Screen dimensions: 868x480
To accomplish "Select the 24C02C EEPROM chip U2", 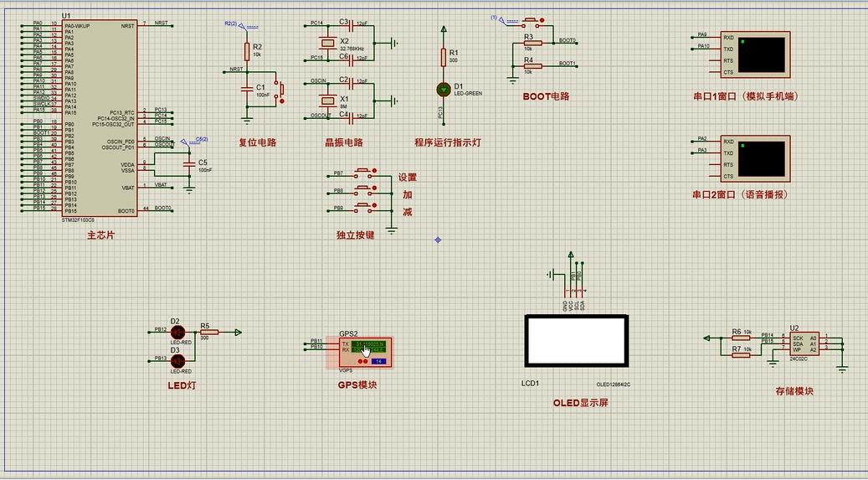I will 804,343.
